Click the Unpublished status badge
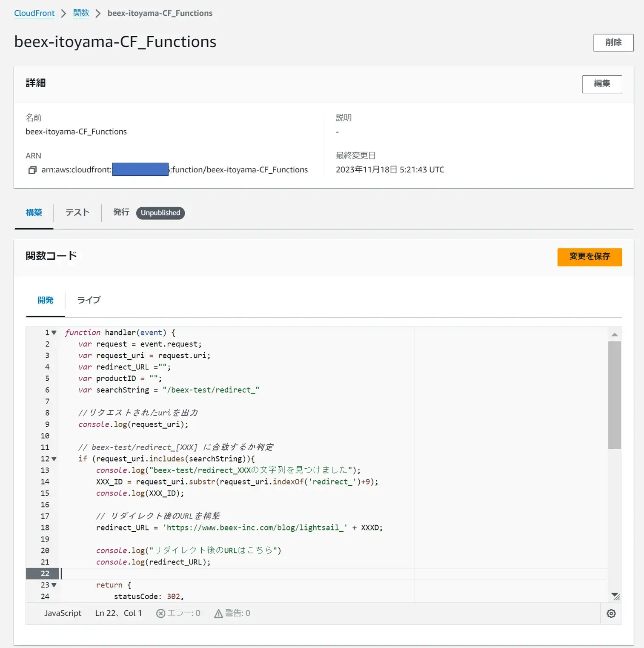The height and width of the screenshot is (648, 644). tap(160, 213)
